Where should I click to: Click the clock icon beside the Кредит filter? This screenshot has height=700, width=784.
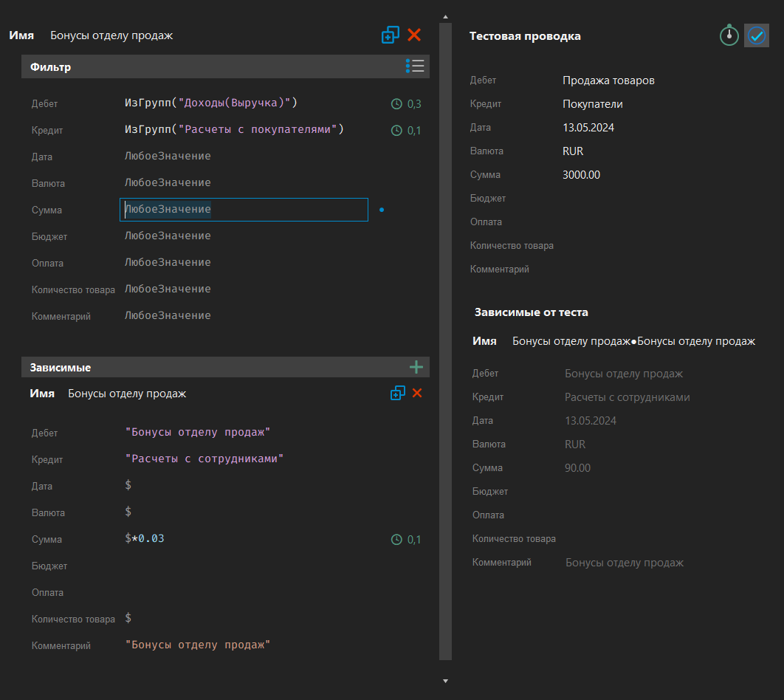[396, 130]
